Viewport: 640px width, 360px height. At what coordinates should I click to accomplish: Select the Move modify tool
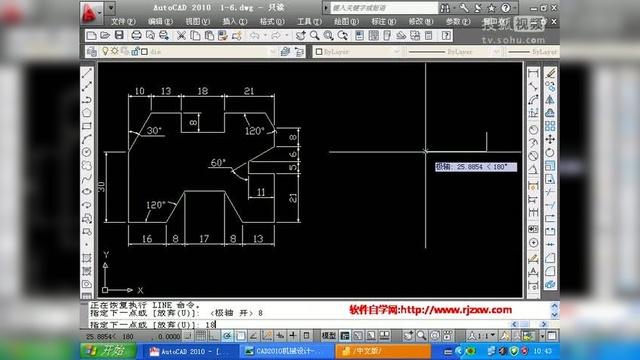[x=550, y=139]
